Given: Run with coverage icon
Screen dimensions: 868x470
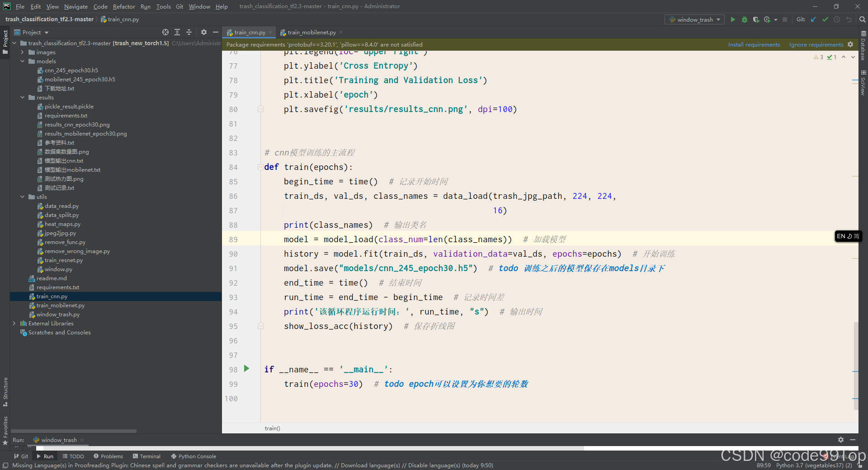Looking at the screenshot, I should [755, 19].
